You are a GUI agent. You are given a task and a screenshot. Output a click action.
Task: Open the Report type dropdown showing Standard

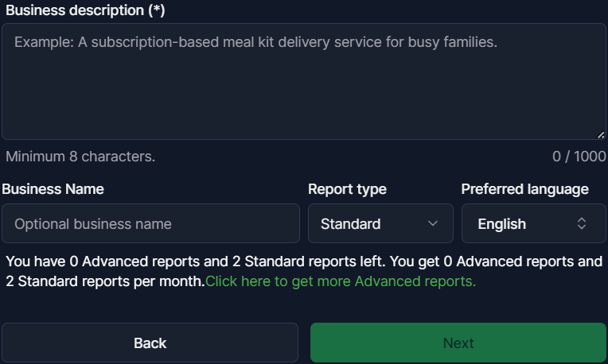point(380,223)
